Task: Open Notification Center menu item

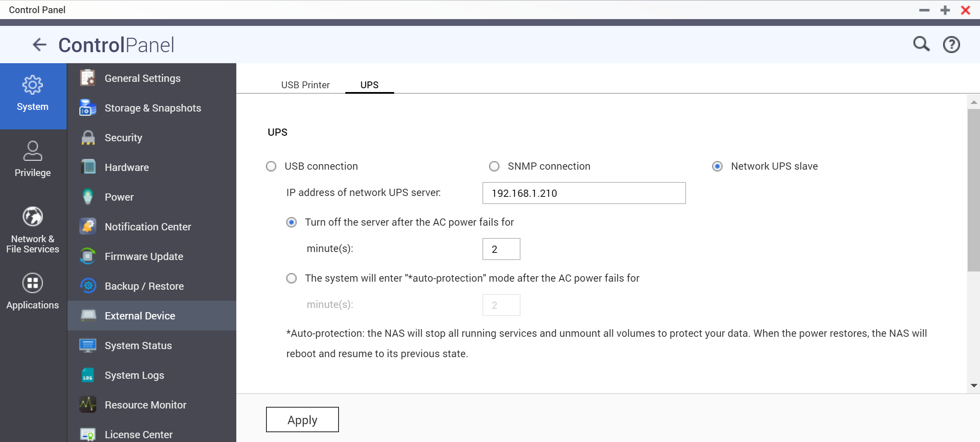Action: click(x=152, y=227)
